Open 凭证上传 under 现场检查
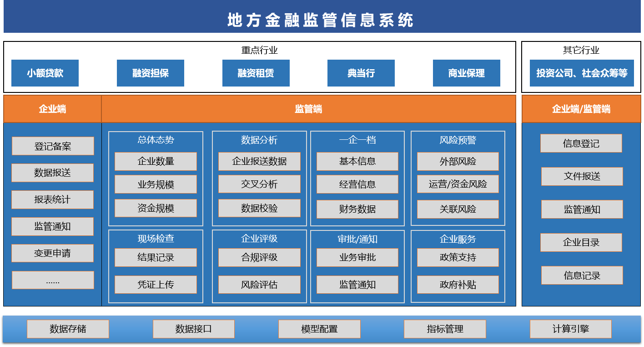The image size is (644, 347). tap(156, 285)
